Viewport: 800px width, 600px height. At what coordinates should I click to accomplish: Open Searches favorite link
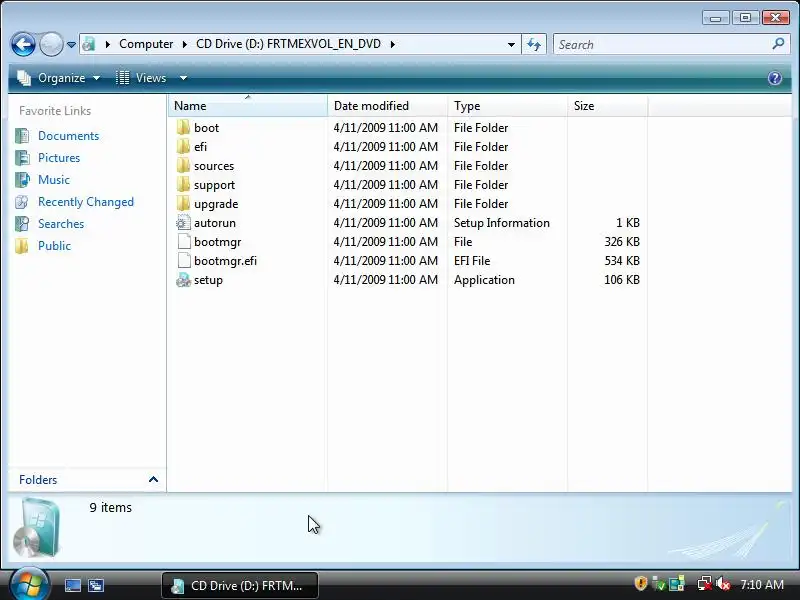(x=61, y=223)
